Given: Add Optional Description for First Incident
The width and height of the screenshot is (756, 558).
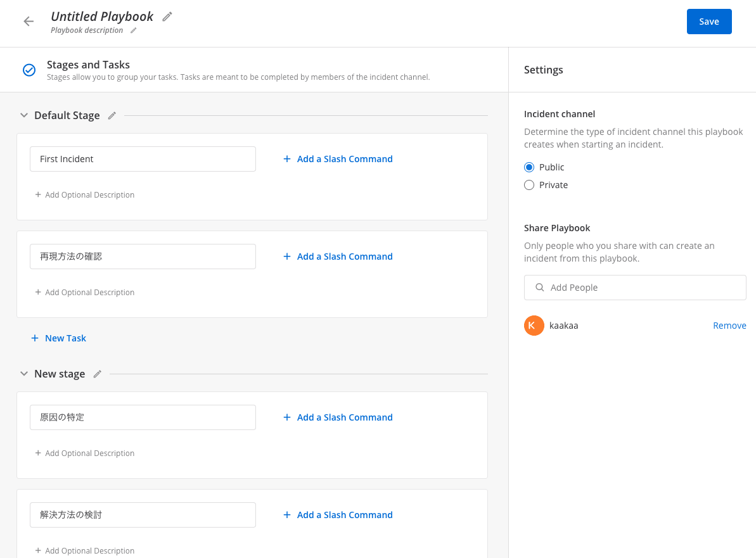Looking at the screenshot, I should 85,194.
